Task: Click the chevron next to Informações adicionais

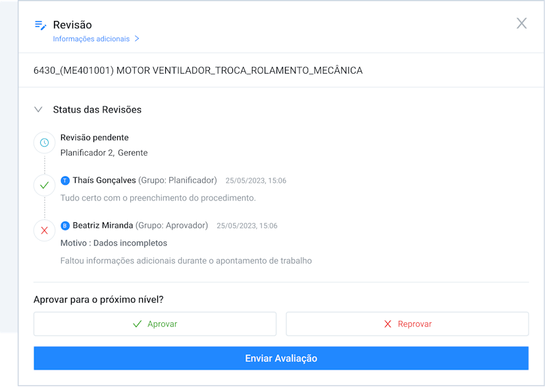Action: pos(137,39)
